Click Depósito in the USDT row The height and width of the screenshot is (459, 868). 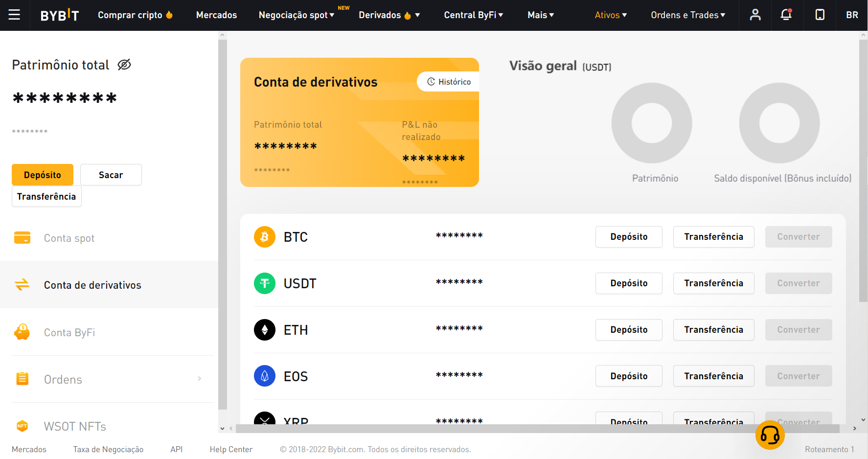coord(629,283)
